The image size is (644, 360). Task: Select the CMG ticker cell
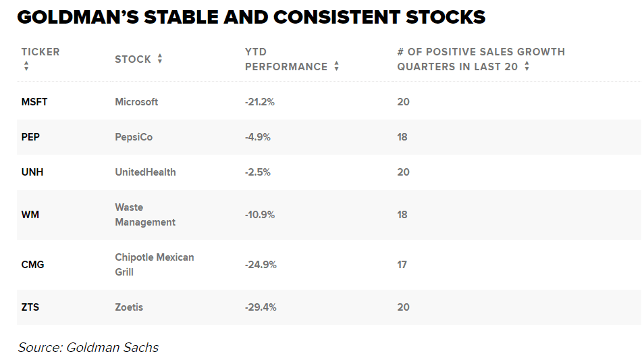click(x=32, y=265)
